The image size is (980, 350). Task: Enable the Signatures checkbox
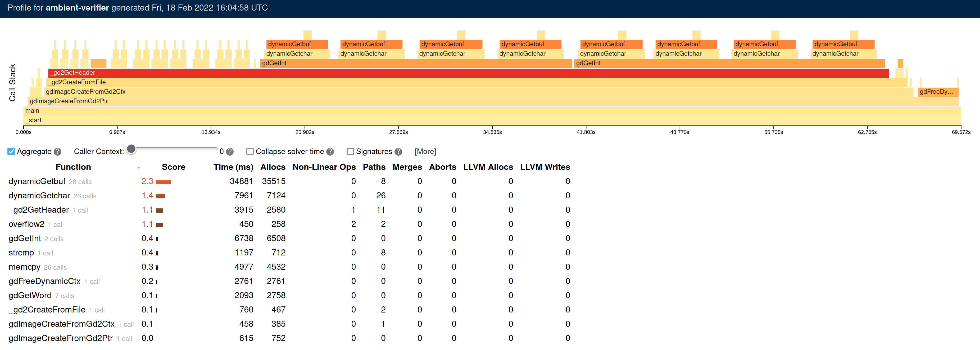click(350, 151)
